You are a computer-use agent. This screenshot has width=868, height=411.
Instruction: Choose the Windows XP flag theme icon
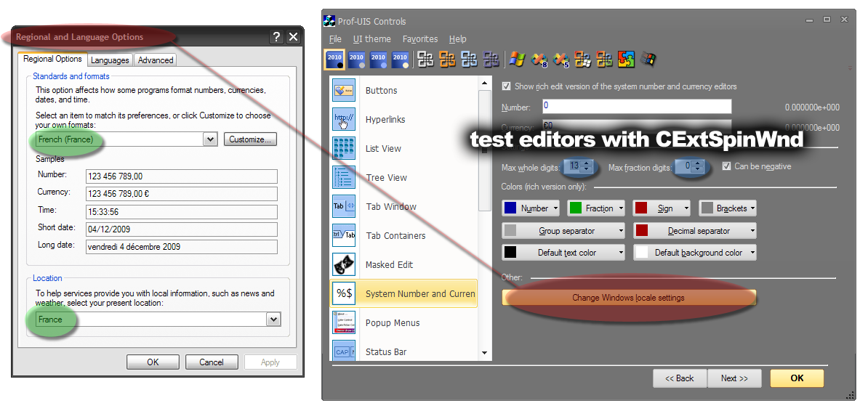[517, 60]
